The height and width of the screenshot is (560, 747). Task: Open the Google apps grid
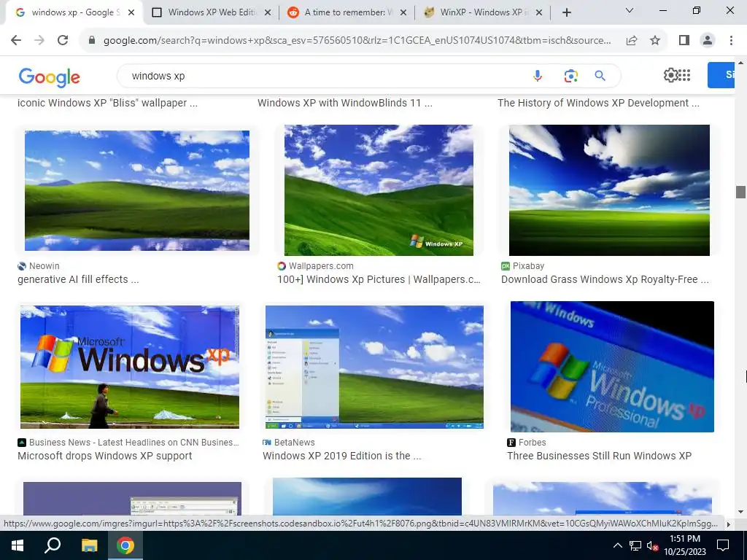coord(684,75)
